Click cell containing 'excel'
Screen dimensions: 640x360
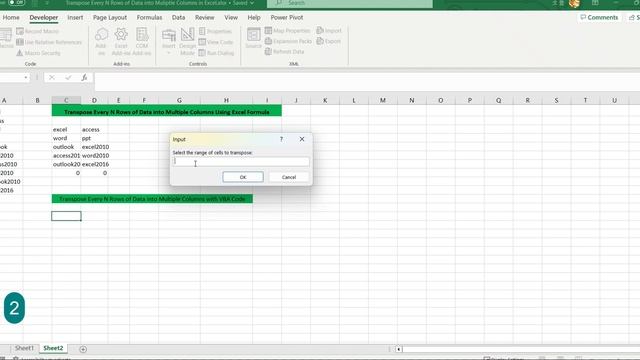(66, 129)
